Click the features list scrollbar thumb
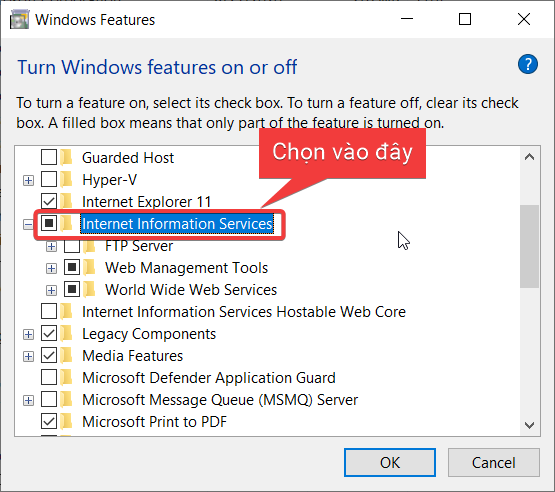 click(x=530, y=246)
